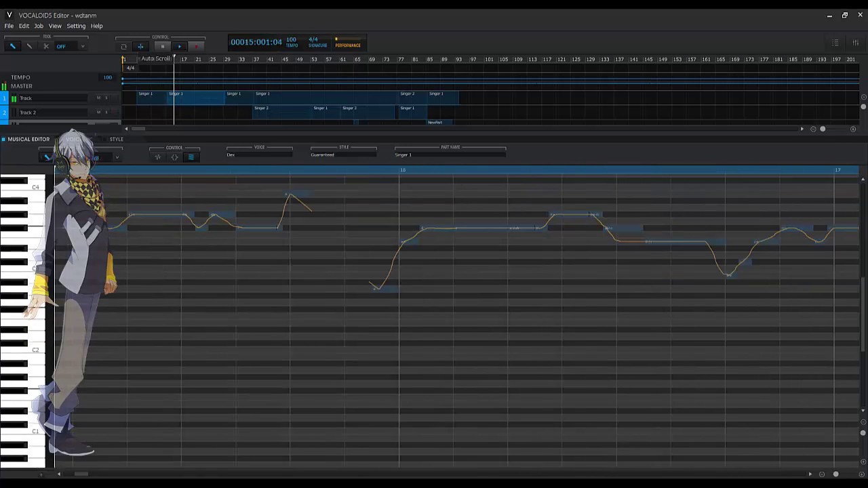The width and height of the screenshot is (868, 488).
Task: Click Musical Editor horizontal scrollbar thumb
Action: point(81,474)
